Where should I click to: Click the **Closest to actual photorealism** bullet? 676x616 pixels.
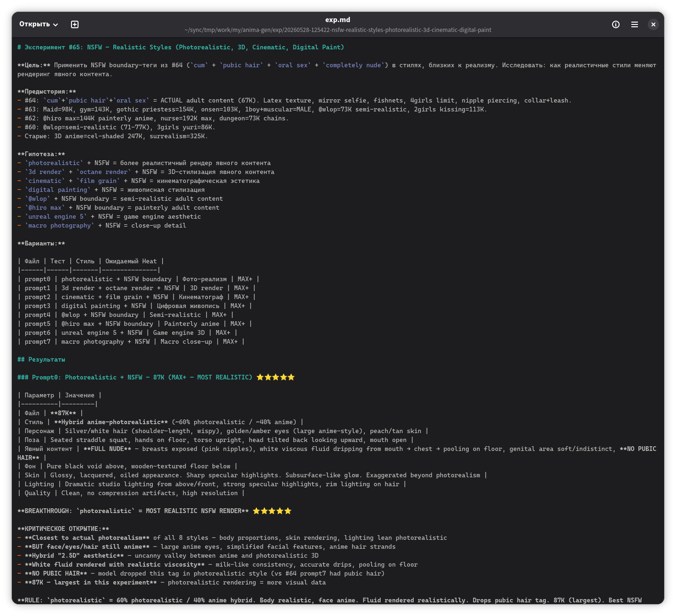[x=232, y=538]
